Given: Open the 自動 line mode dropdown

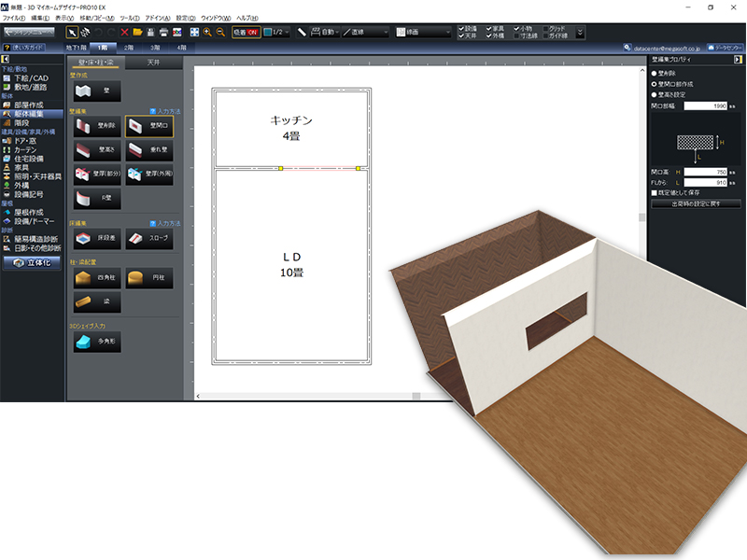Looking at the screenshot, I should (x=325, y=32).
